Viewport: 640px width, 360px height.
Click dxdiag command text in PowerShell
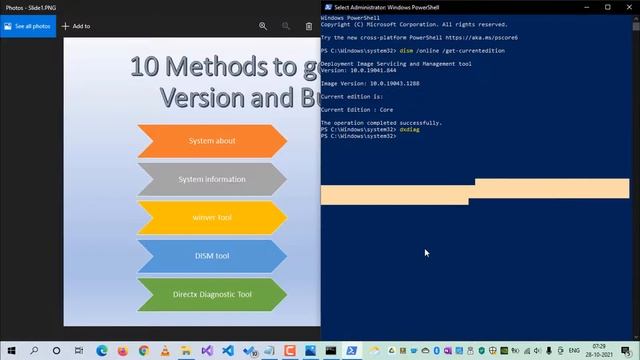coord(409,129)
